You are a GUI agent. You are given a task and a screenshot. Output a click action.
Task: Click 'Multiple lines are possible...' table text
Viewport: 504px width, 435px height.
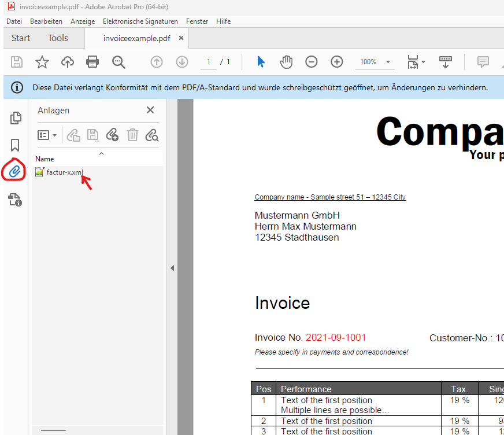tap(335, 410)
